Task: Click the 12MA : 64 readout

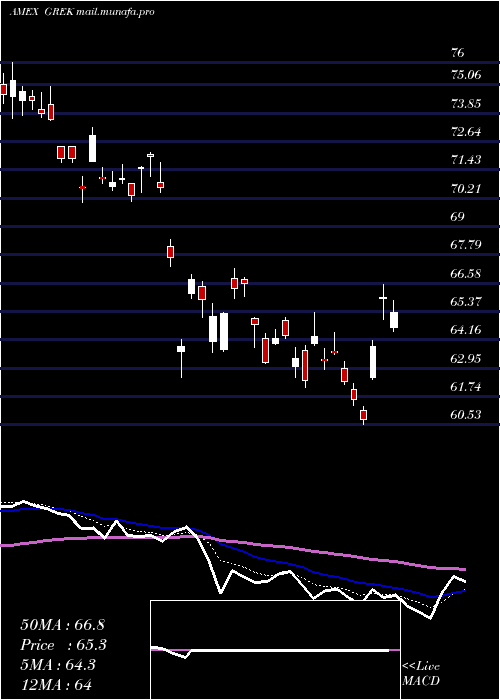Action: click(x=56, y=684)
